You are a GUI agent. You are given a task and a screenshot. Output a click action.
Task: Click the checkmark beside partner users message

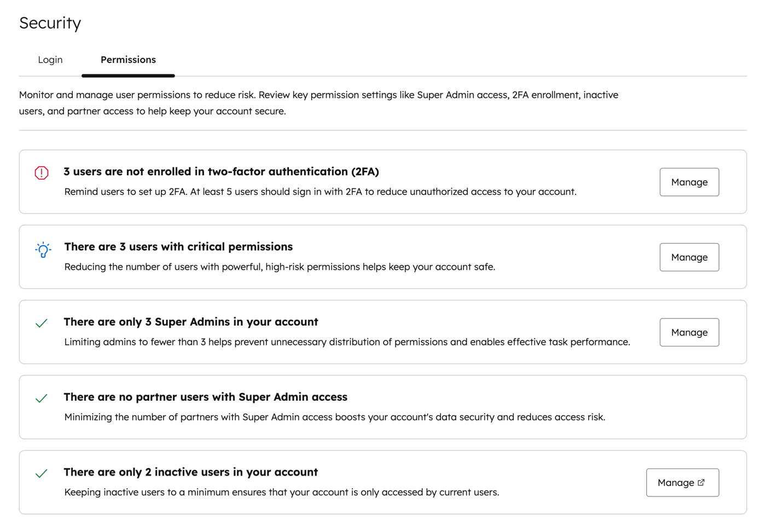pos(41,398)
